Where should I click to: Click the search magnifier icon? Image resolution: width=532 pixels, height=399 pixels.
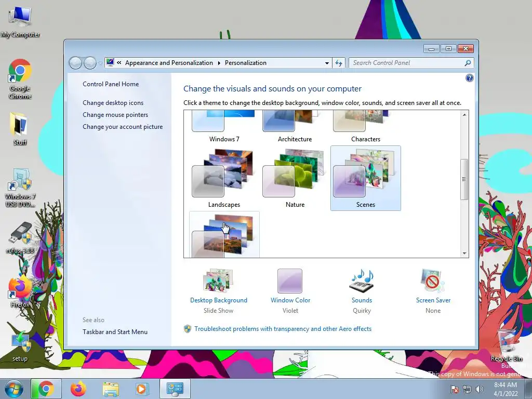[x=468, y=63]
